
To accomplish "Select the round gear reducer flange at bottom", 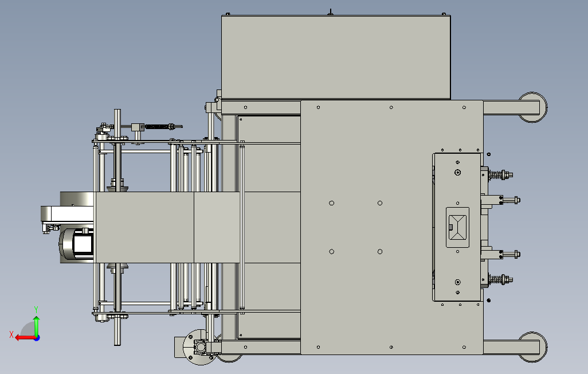I will tap(200, 347).
